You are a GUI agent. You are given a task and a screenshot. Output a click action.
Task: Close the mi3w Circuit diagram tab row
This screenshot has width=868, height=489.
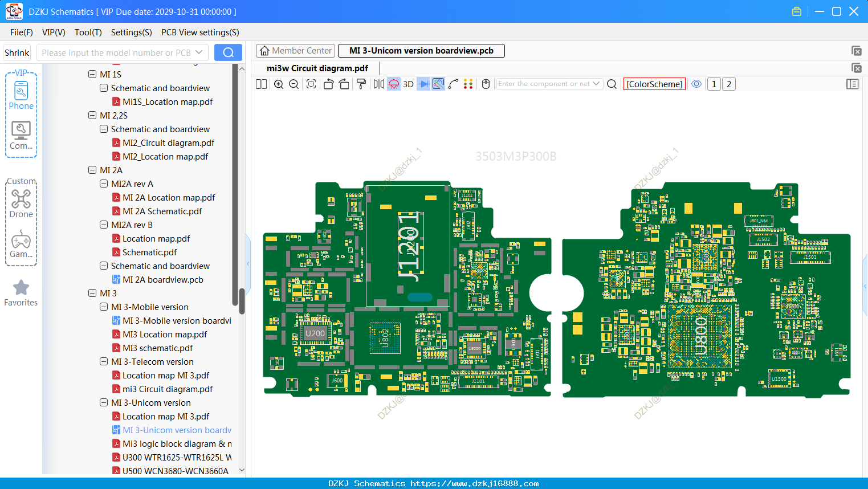[x=856, y=68]
